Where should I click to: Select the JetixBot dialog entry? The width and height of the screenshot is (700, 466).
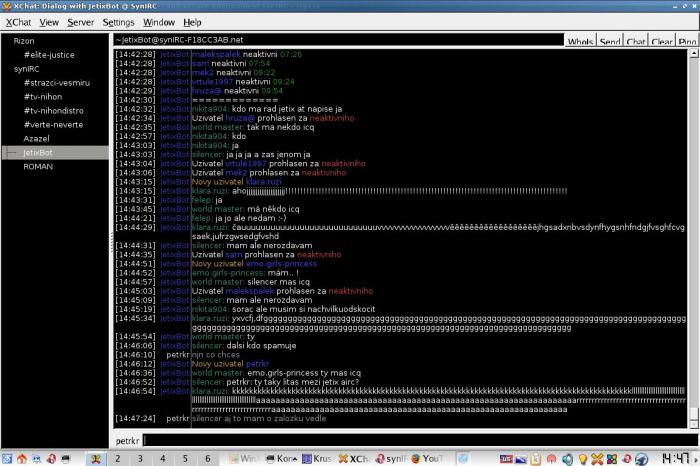[55, 153]
